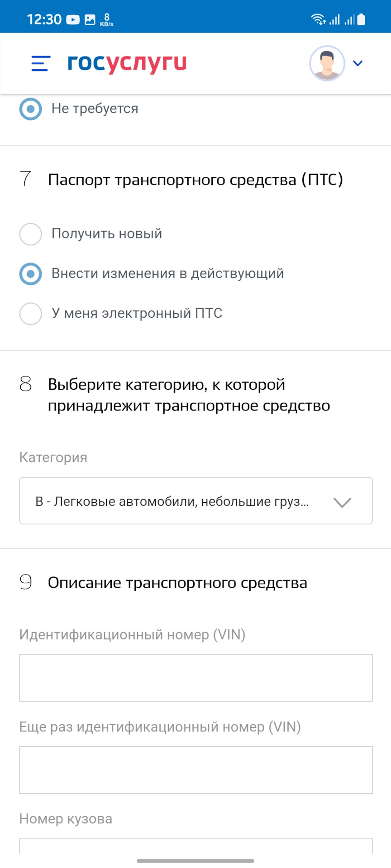Image resolution: width=391 pixels, height=868 pixels.
Task: Tap the bottom home gesture bar
Action: tap(195, 861)
